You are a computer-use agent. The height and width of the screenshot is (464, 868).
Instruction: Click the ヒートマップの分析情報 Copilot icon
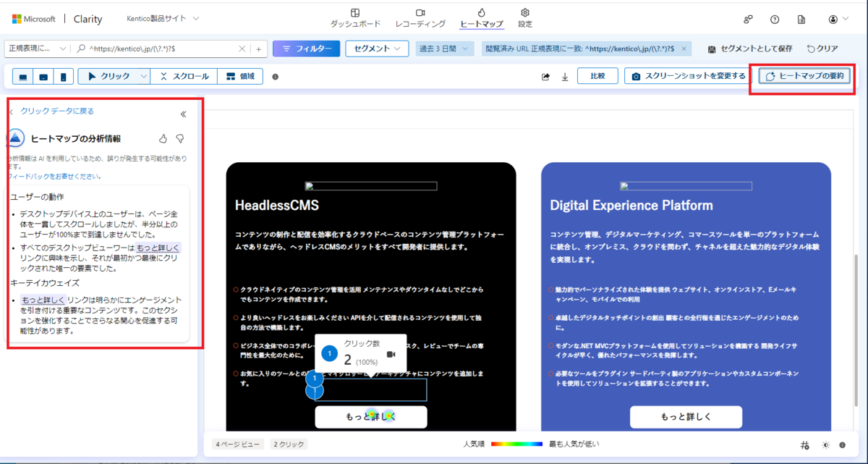[x=16, y=138]
